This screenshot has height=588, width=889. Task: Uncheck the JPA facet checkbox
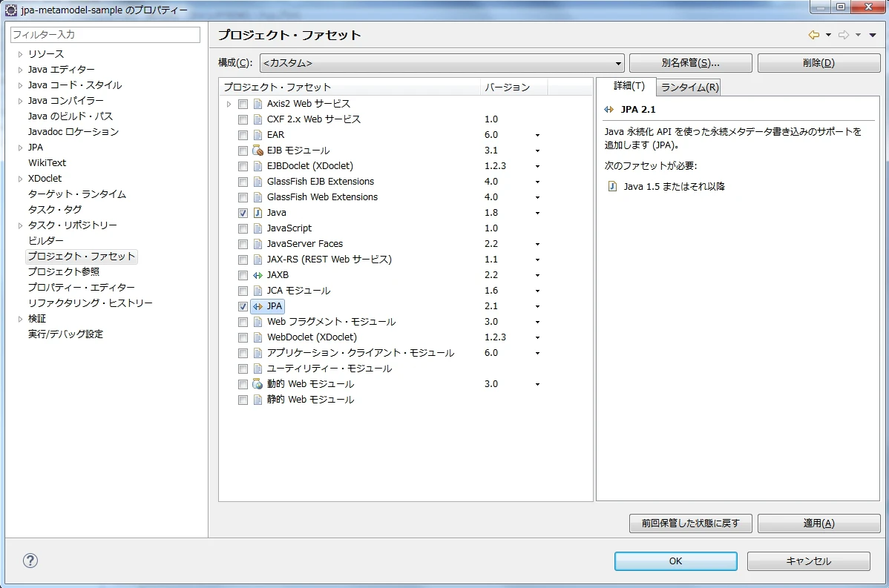coord(243,306)
